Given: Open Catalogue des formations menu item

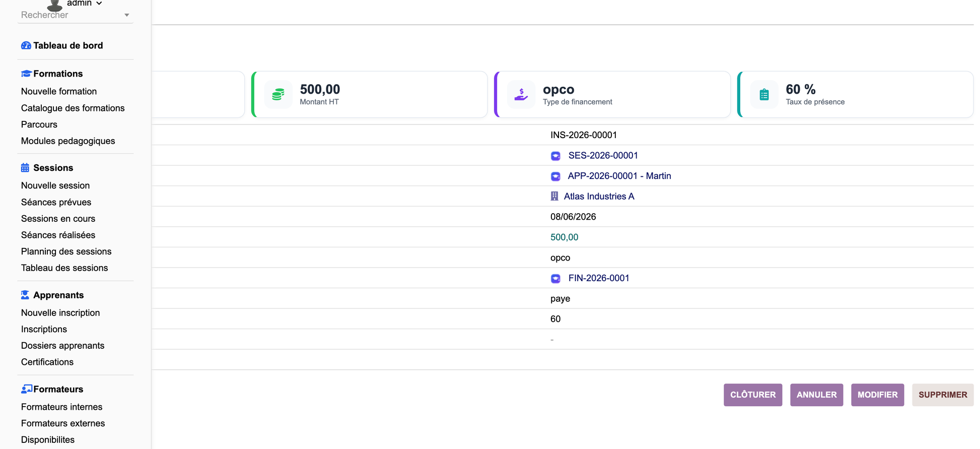Looking at the screenshot, I should click(73, 108).
